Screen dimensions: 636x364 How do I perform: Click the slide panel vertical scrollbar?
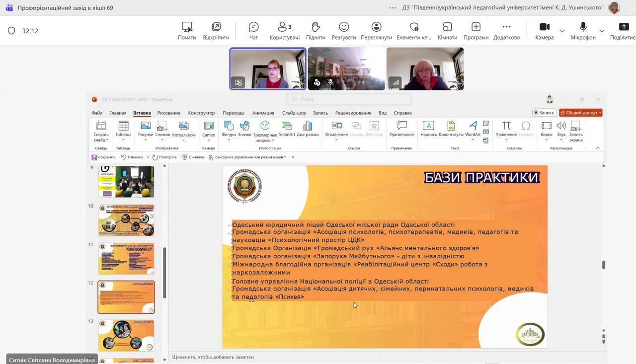(x=164, y=272)
